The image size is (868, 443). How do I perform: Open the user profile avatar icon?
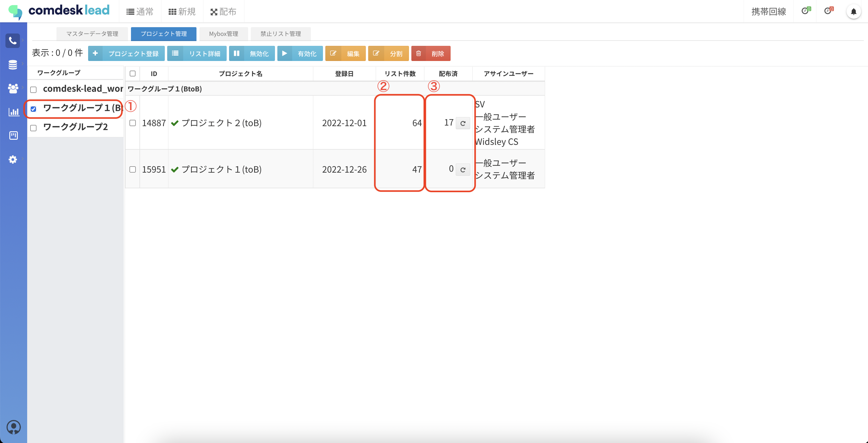point(14,427)
